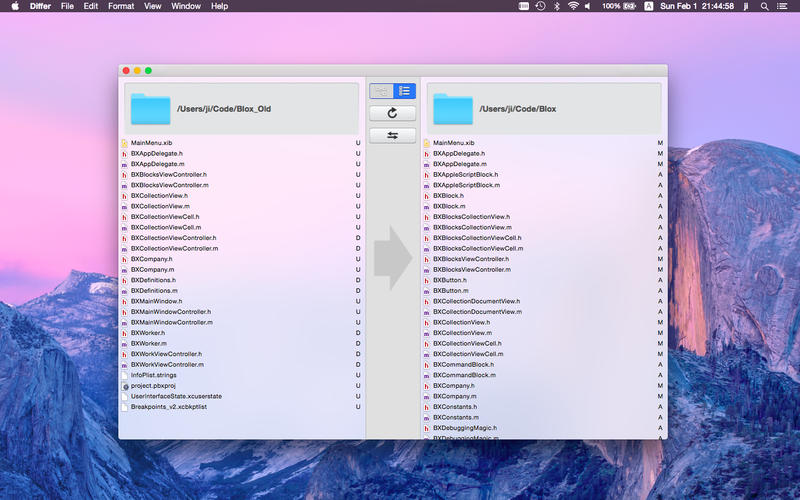Open Spotlight search in menu bar
800x500 pixels.
pyautogui.click(x=764, y=6)
